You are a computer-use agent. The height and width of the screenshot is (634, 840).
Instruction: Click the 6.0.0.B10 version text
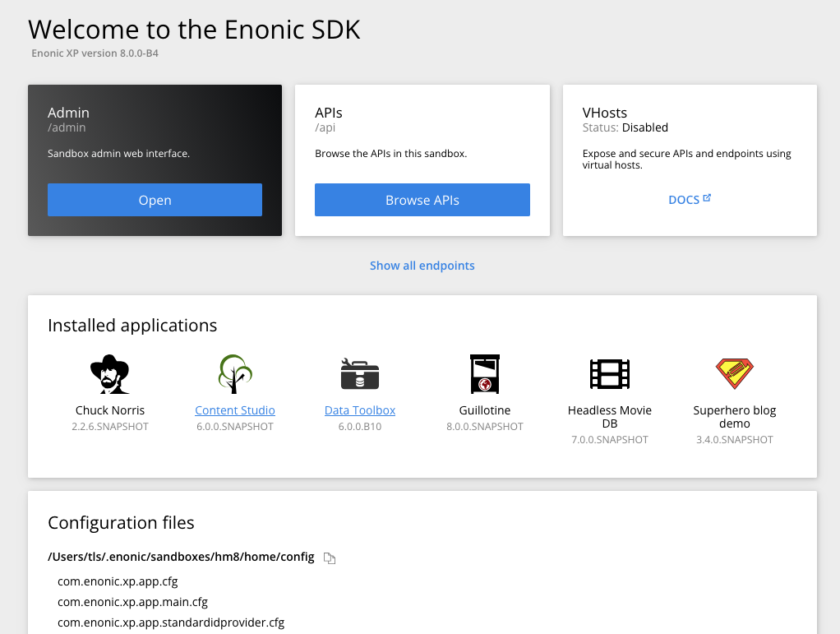tap(360, 427)
